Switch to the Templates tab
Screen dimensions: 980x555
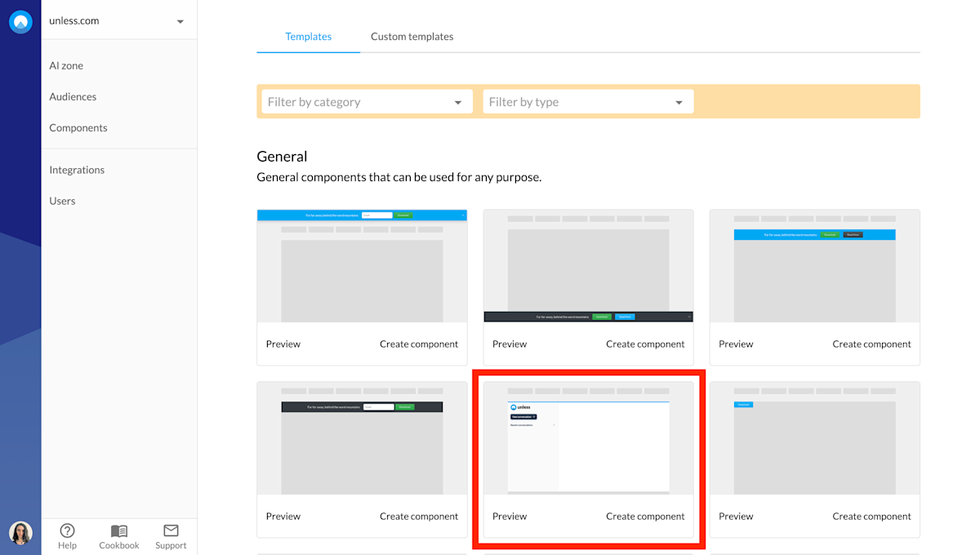coord(309,36)
